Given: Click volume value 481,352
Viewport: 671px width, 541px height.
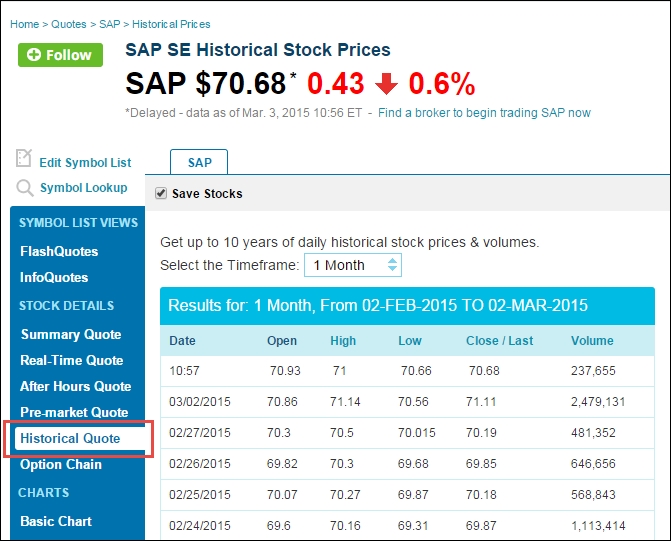Looking at the screenshot, I should point(593,433).
